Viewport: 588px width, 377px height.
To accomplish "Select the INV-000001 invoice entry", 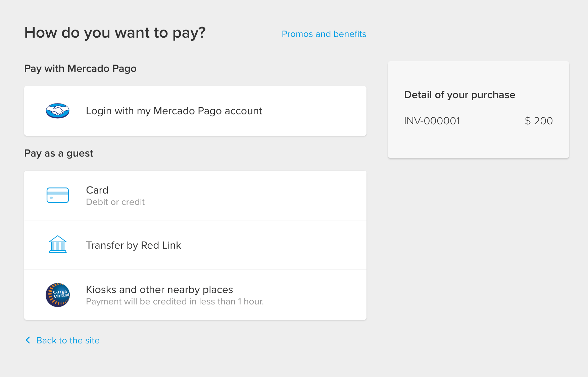I will click(x=432, y=121).
